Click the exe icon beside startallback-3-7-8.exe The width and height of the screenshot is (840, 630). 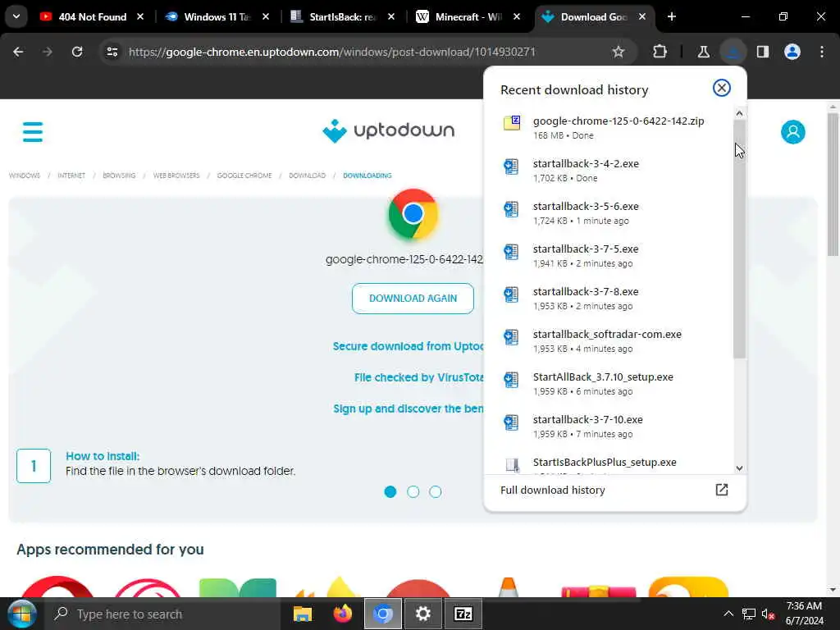tap(511, 294)
